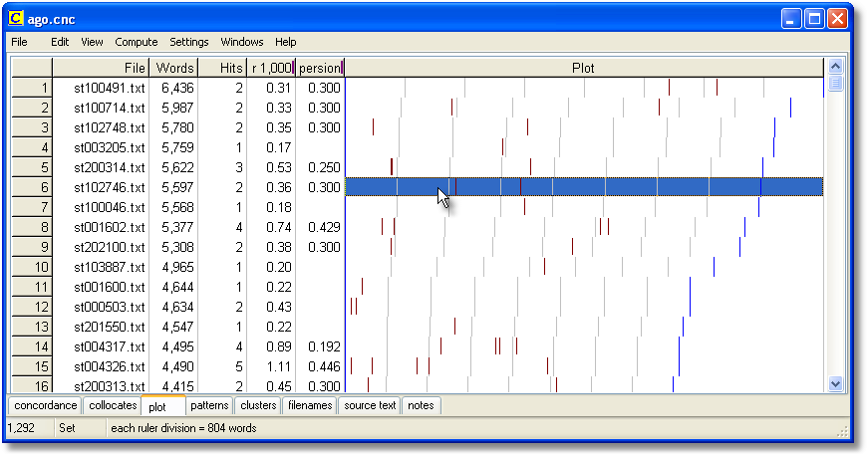
Task: Switch to the clusters tab
Action: pos(258,405)
